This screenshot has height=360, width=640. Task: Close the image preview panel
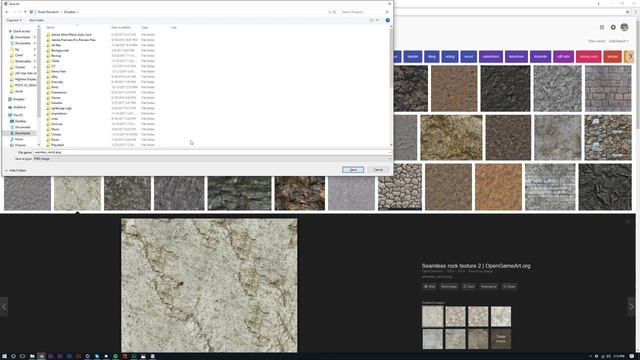click(x=628, y=221)
